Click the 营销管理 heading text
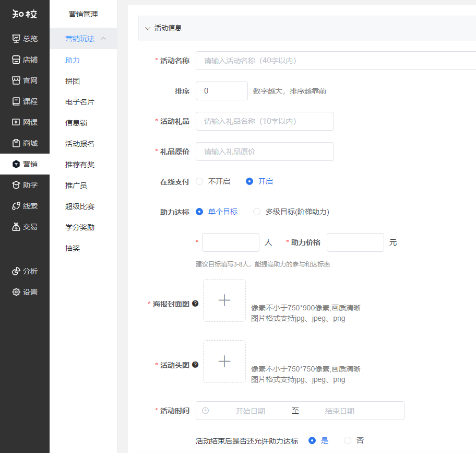Image resolution: width=476 pixels, height=453 pixels. point(83,14)
